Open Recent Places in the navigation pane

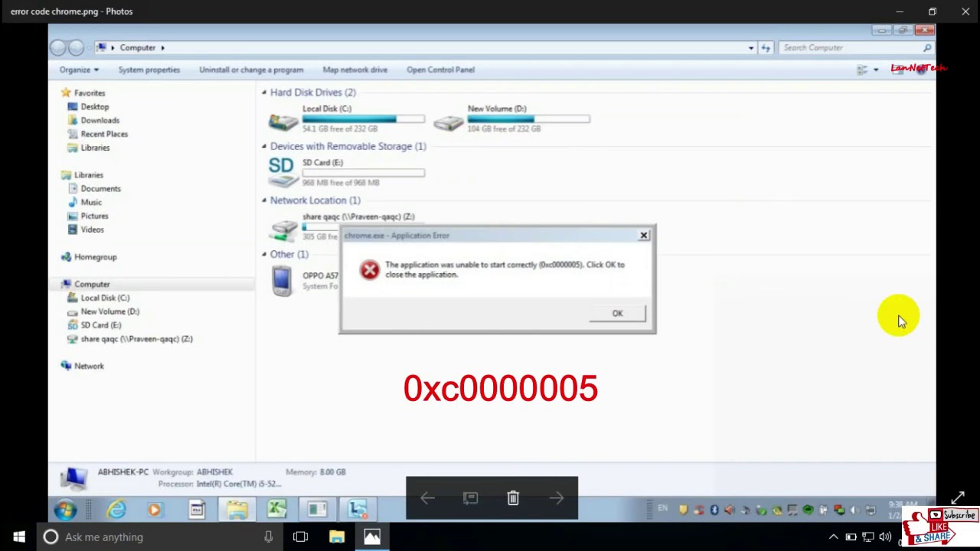(104, 134)
